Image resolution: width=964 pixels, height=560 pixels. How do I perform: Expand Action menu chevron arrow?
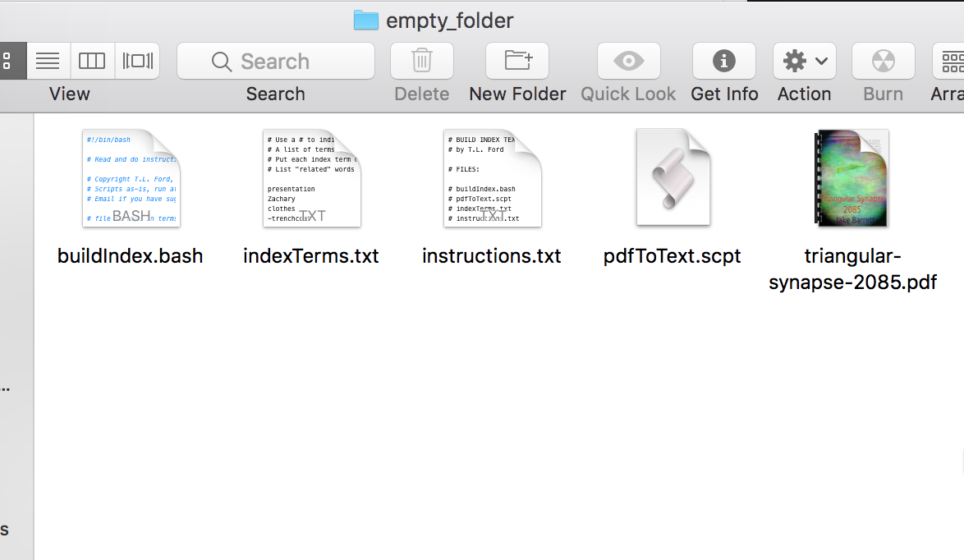(821, 61)
